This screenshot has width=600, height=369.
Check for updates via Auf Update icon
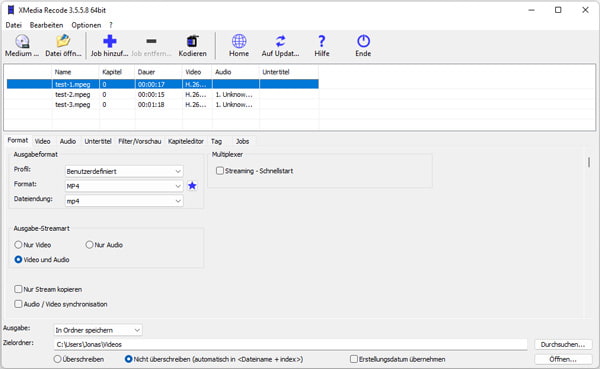click(x=280, y=41)
